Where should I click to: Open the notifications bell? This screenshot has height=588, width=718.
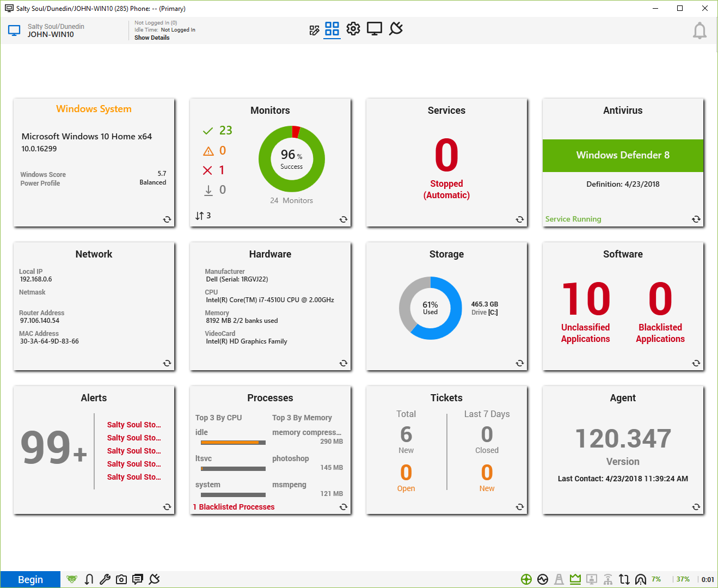tap(699, 31)
